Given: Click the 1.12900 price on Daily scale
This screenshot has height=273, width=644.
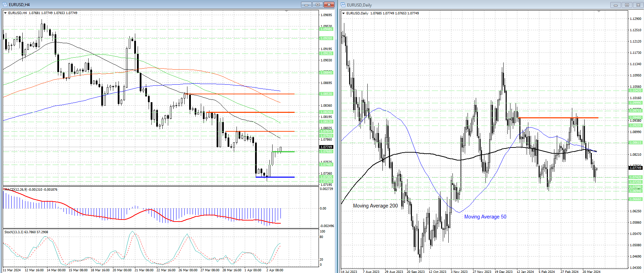Looking at the screenshot, I should click(x=636, y=19).
